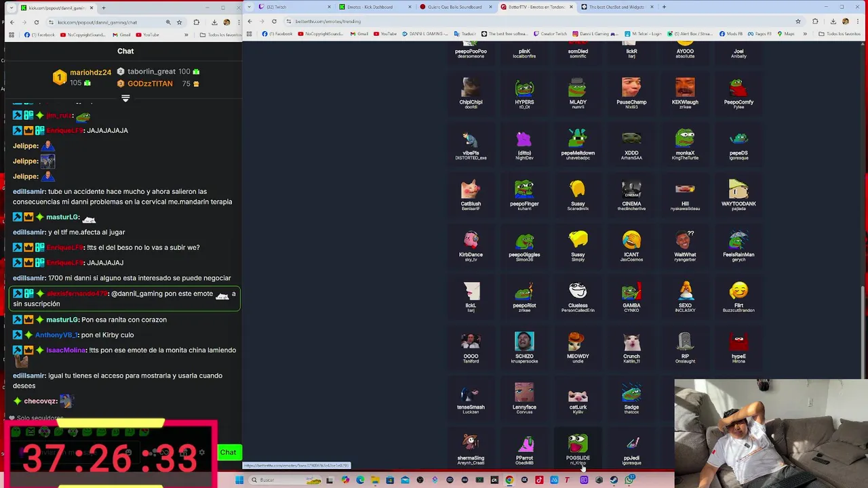The height and width of the screenshot is (488, 868).
Task: Select the peepoGiggles emote
Action: [524, 246]
